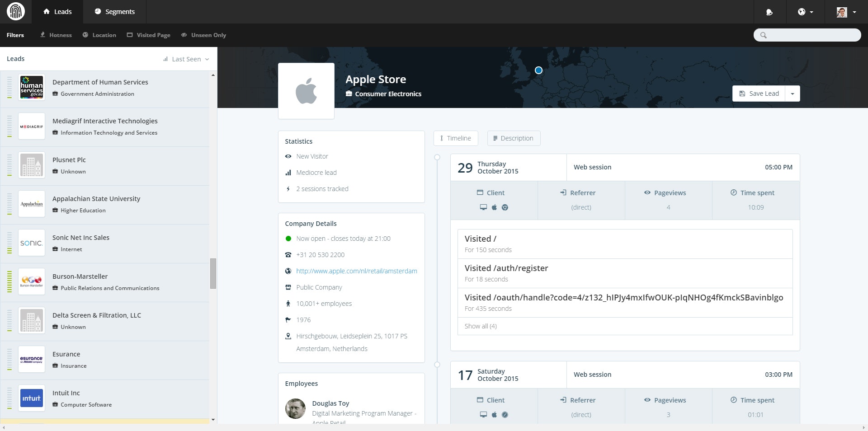This screenshot has width=868, height=431.
Task: Click the address map pin icon
Action: click(x=288, y=336)
